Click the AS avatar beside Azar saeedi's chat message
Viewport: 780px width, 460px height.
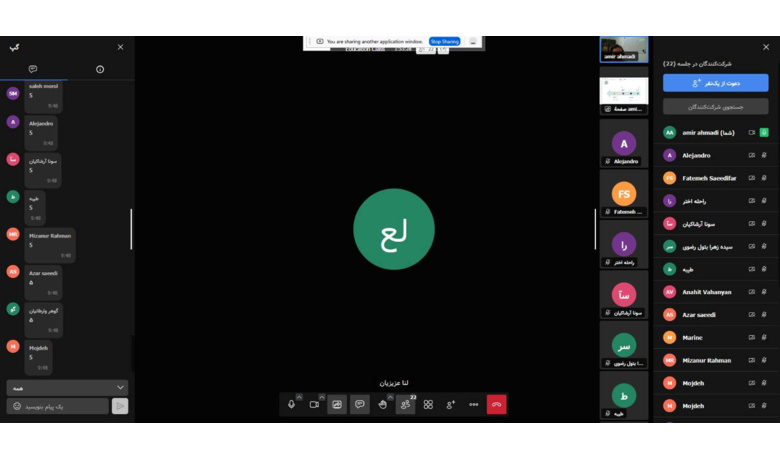pos(13,272)
